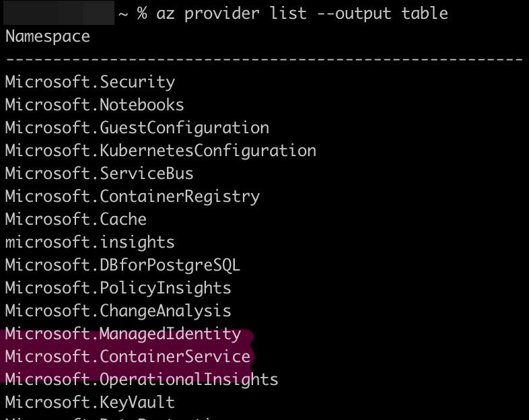Select the Microsoft.Notebooks entry
The image size is (529, 420).
[x=94, y=105]
